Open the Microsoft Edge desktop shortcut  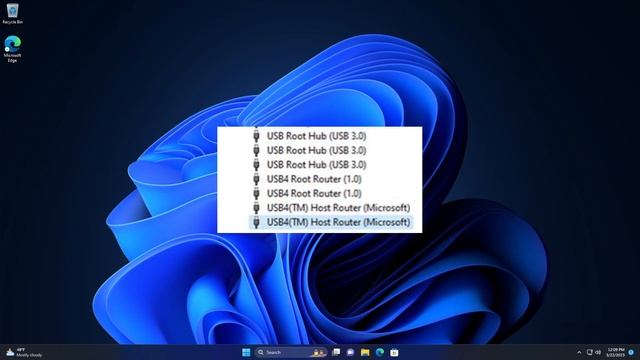click(x=12, y=49)
